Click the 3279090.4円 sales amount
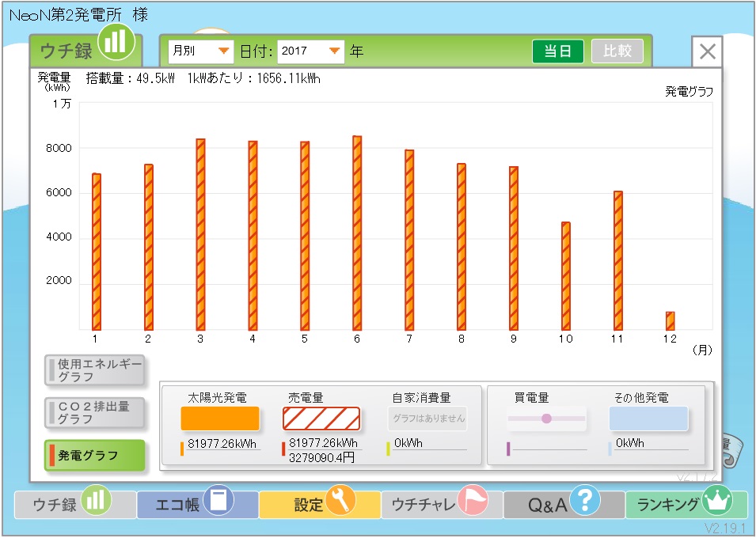Image resolution: width=756 pixels, height=538 pixels. click(x=321, y=457)
